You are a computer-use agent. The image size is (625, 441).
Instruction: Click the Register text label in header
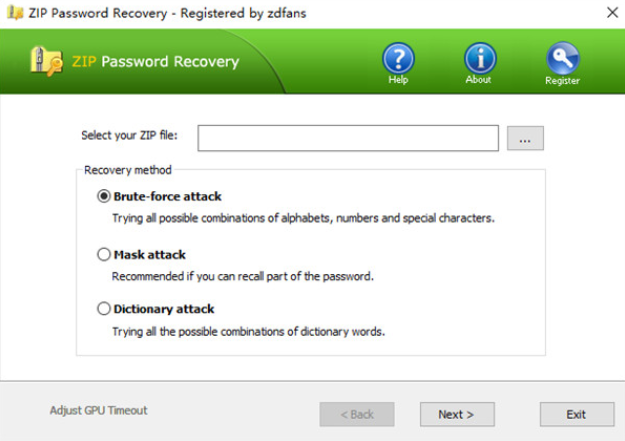562,81
